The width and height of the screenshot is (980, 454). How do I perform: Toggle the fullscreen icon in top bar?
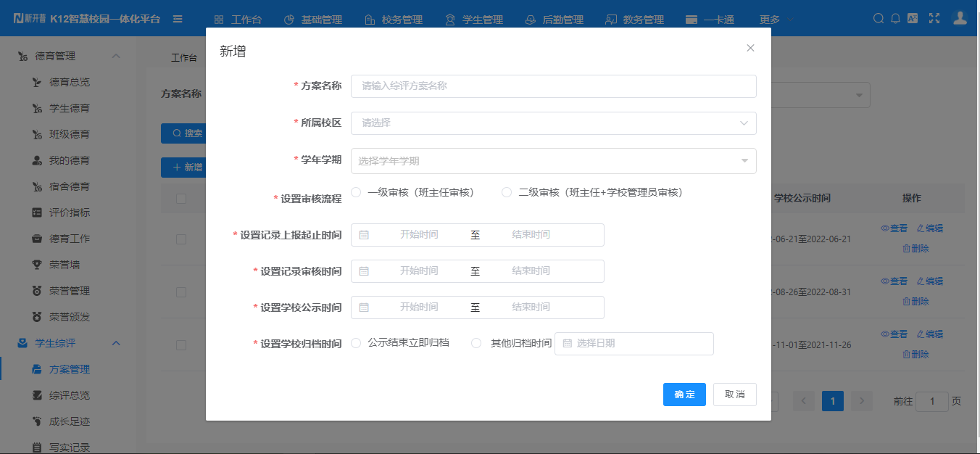point(934,16)
